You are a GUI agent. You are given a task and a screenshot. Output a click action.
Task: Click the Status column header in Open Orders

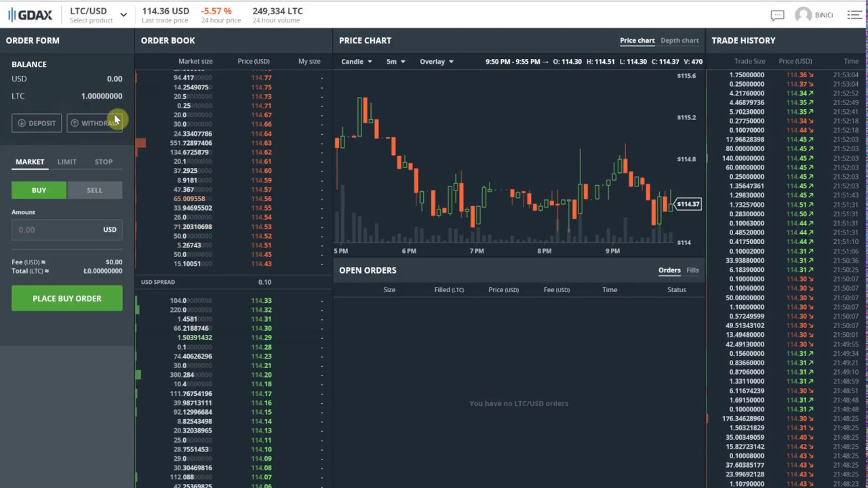pos(677,290)
